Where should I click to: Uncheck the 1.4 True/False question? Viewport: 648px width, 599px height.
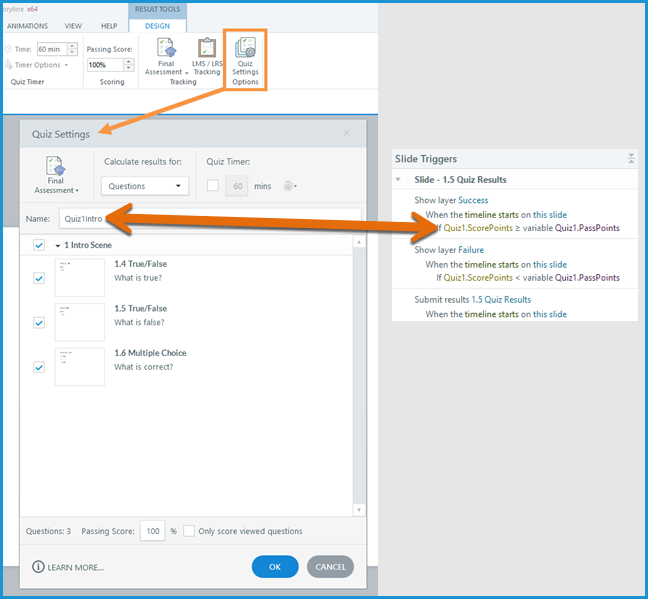39,278
